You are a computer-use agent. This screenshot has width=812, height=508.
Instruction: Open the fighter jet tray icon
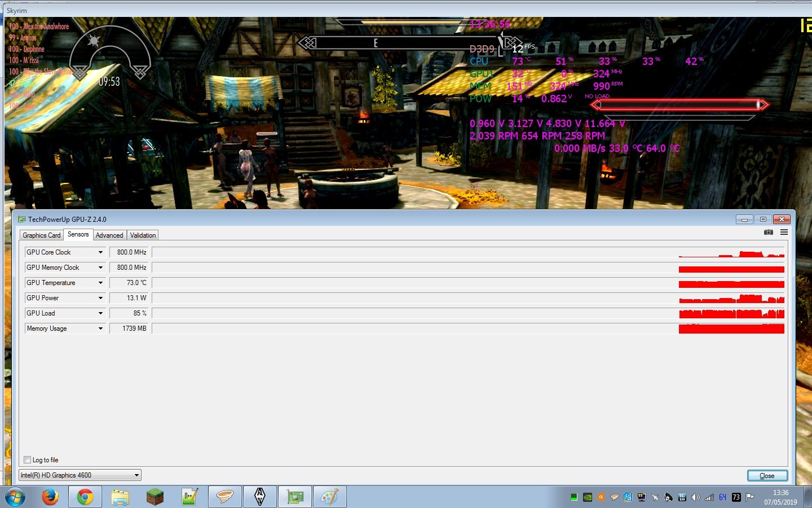coord(655,497)
